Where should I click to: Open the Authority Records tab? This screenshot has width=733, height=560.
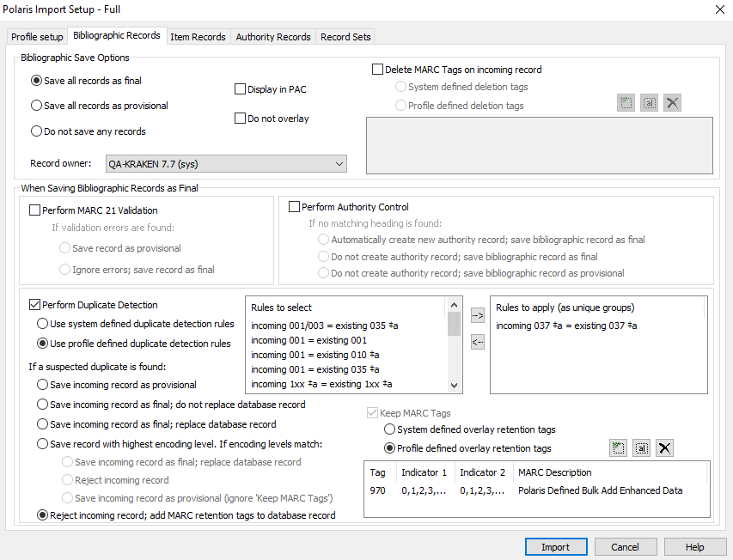click(273, 37)
